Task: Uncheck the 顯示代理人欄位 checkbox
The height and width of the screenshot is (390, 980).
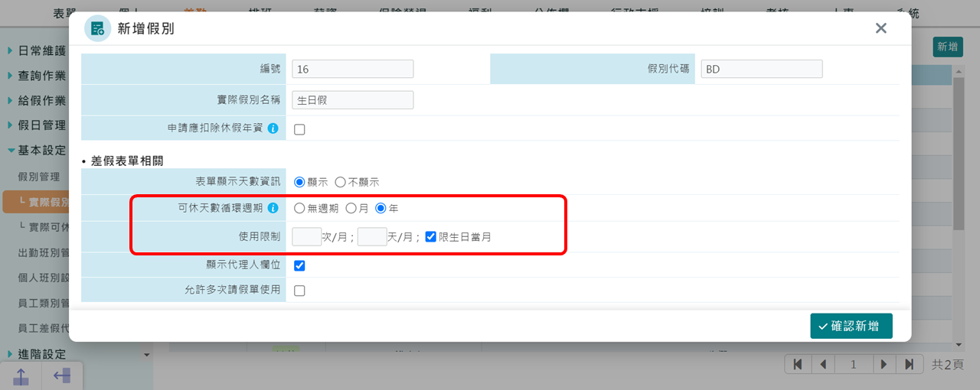Action: (x=299, y=265)
